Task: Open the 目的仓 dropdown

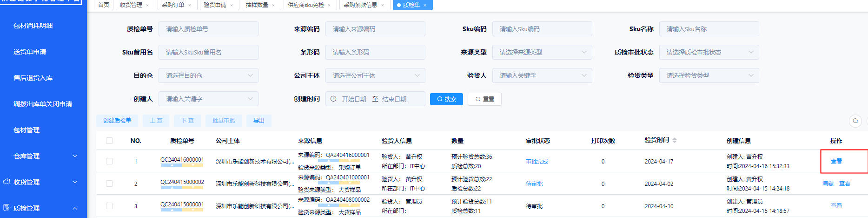Action: pos(208,75)
